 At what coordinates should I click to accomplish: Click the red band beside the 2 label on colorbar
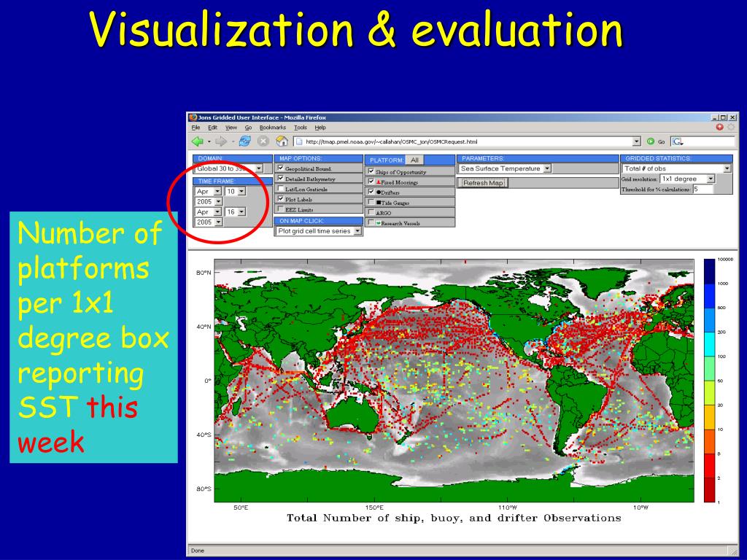[709, 465]
